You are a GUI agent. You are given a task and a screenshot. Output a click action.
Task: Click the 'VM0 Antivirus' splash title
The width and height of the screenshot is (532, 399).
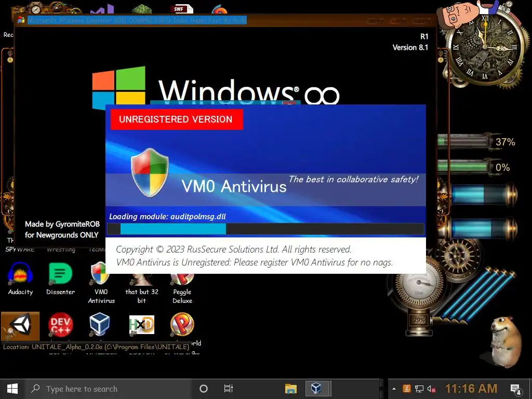coord(234,187)
